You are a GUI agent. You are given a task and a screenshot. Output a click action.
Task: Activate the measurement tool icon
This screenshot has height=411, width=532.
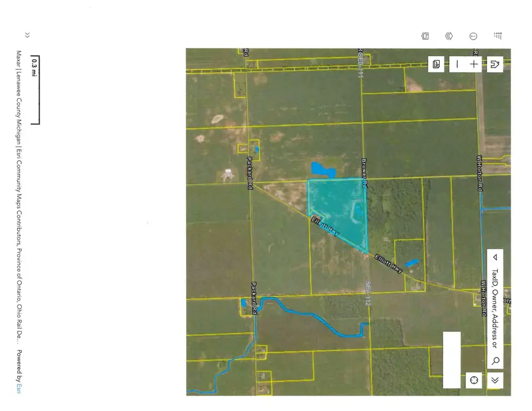[473, 36]
